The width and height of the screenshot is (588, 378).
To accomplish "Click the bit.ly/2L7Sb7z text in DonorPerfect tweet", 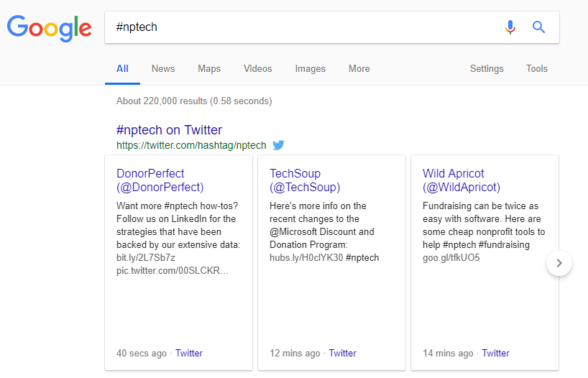I will 146,257.
